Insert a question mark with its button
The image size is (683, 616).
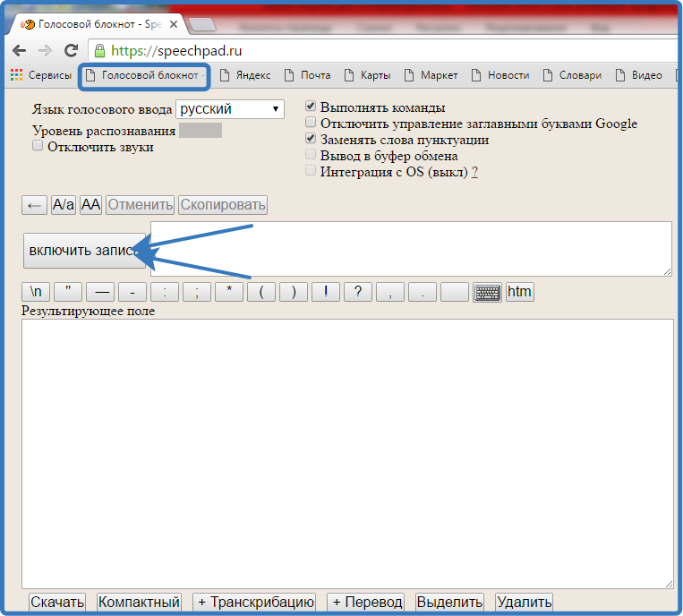358,292
